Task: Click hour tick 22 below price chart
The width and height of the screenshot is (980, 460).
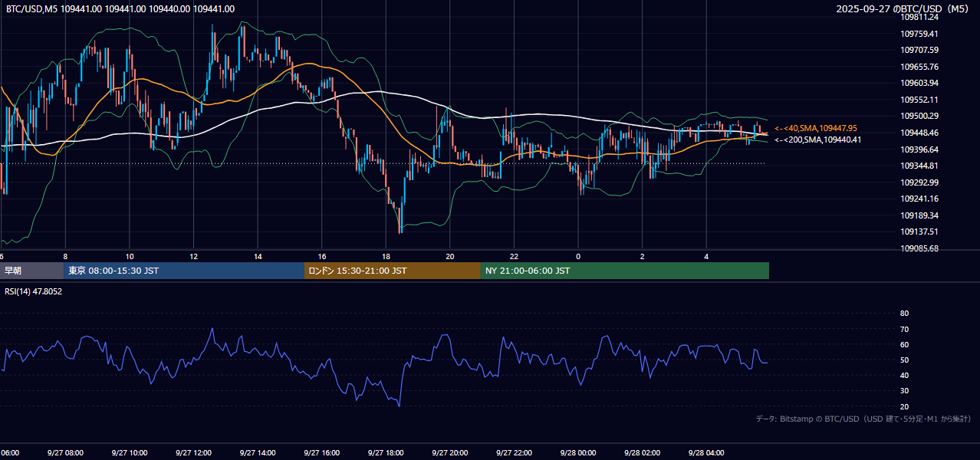Action: pyautogui.click(x=515, y=256)
